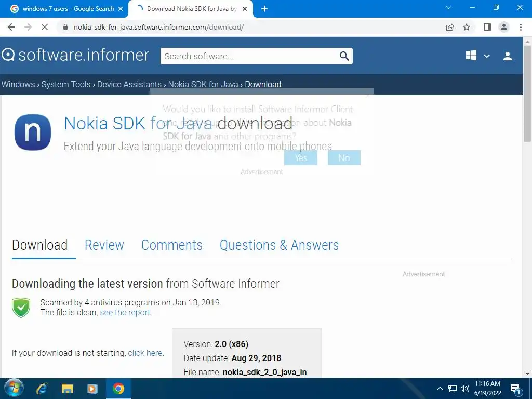Click the green antivirus shield icon
The image size is (532, 399).
pyautogui.click(x=21, y=308)
